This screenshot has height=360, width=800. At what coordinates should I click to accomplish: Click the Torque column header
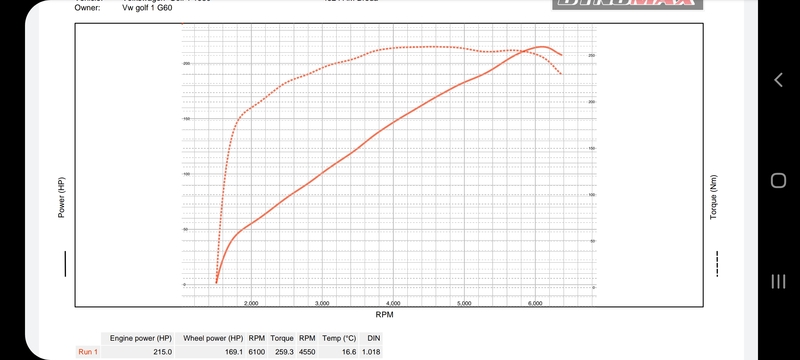282,338
